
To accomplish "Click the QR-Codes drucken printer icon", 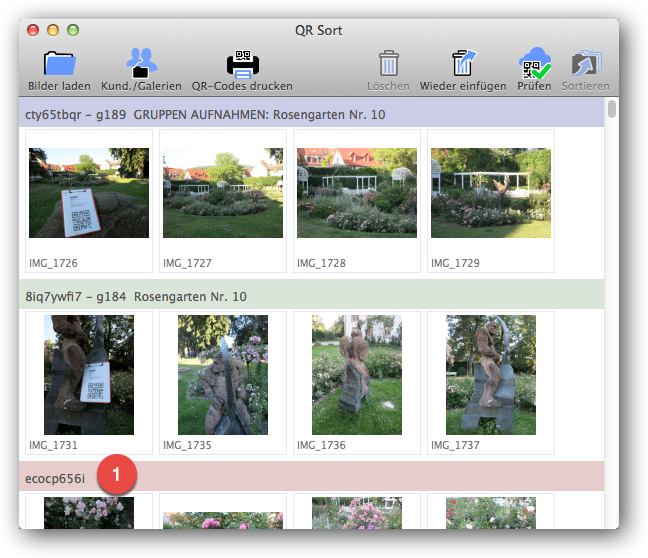I will pos(243,64).
